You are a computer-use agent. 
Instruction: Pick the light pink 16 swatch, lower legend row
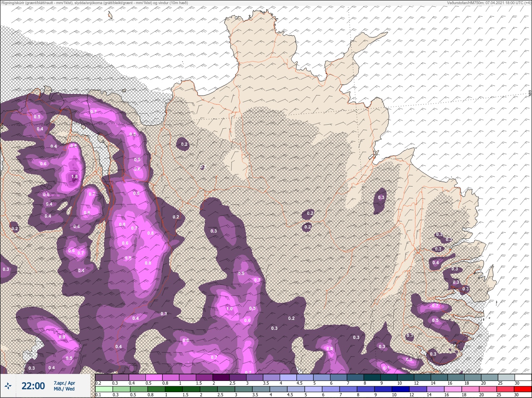(x=453, y=389)
